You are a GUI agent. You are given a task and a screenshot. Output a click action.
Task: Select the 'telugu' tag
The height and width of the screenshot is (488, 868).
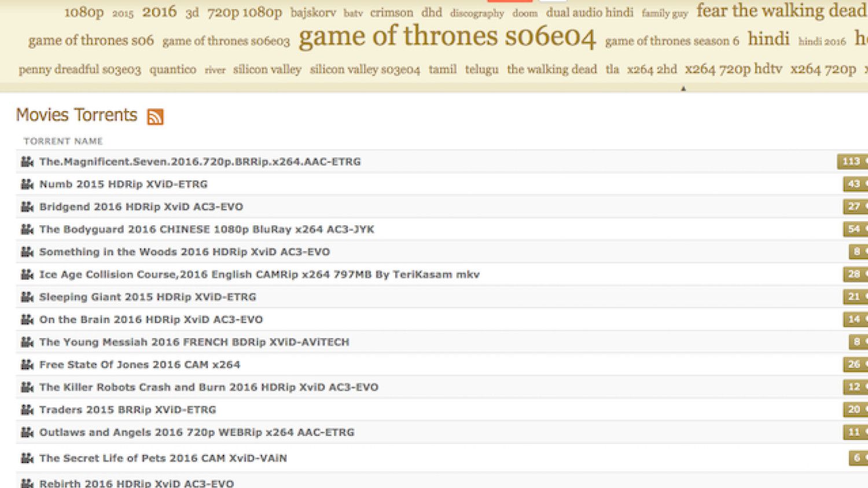(x=481, y=69)
